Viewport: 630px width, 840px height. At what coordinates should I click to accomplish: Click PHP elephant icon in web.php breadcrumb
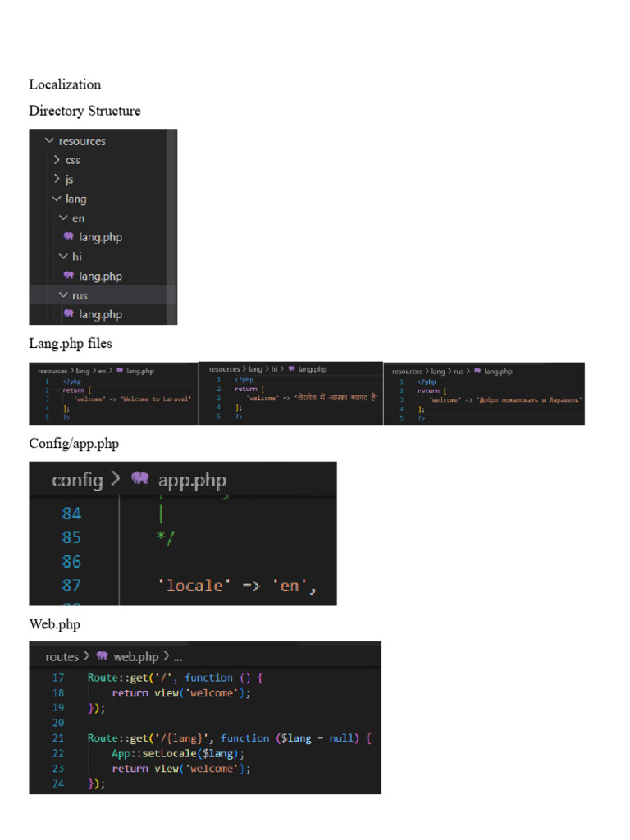pyautogui.click(x=102, y=655)
